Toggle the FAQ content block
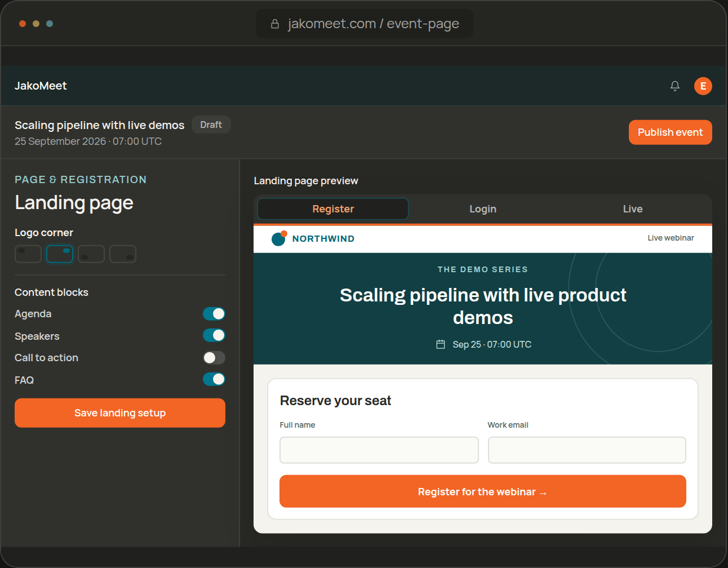728x568 pixels. 214,379
